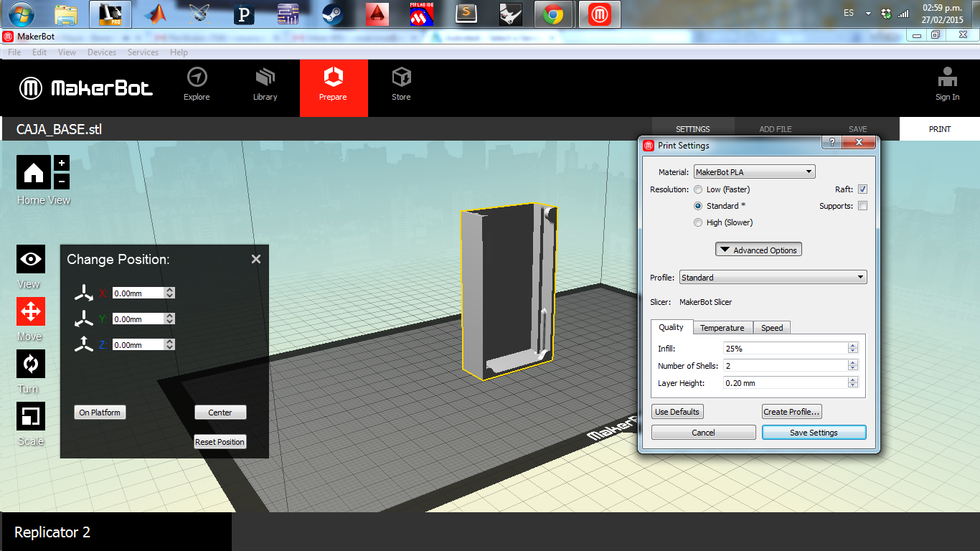
Task: Click the SETTINGS toolbar button
Action: click(x=693, y=129)
